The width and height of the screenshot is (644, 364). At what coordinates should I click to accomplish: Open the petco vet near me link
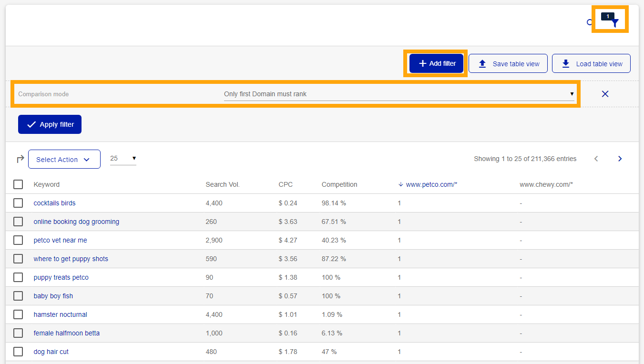click(x=60, y=240)
